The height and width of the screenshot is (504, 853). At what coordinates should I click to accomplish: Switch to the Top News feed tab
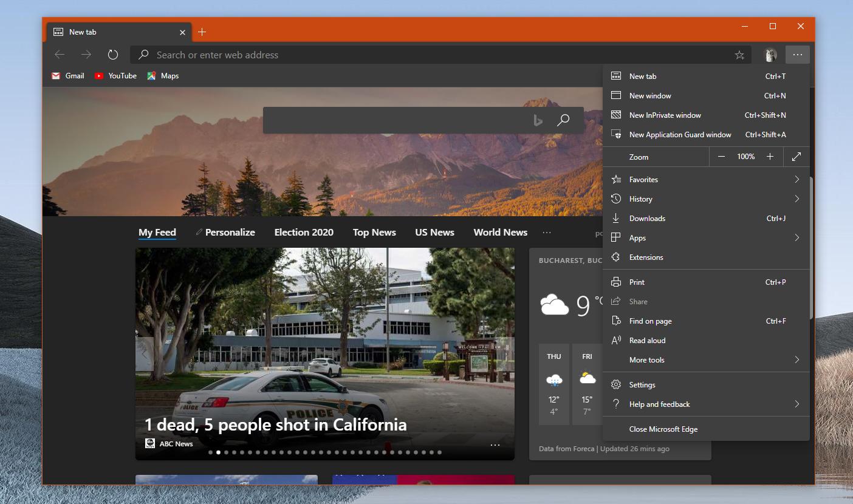(x=374, y=233)
